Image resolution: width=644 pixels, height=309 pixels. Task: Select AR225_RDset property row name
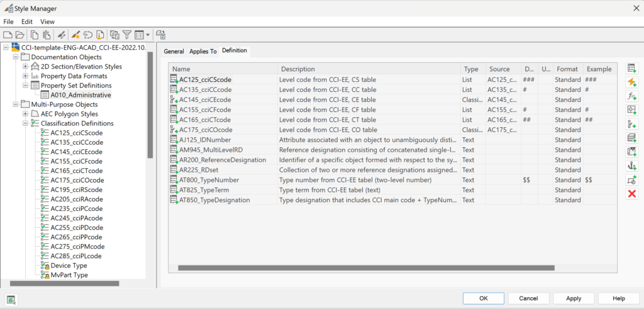click(x=199, y=170)
